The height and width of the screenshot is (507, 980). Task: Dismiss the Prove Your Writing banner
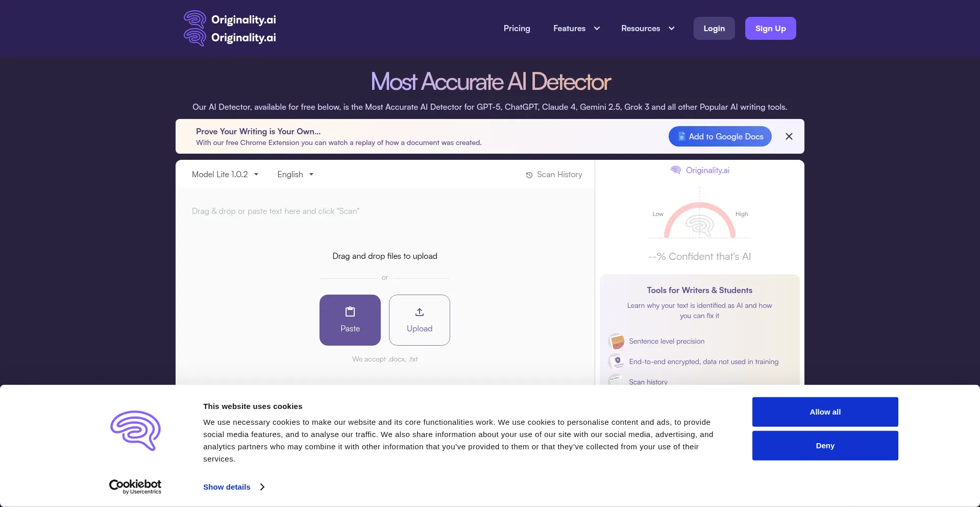tap(789, 136)
